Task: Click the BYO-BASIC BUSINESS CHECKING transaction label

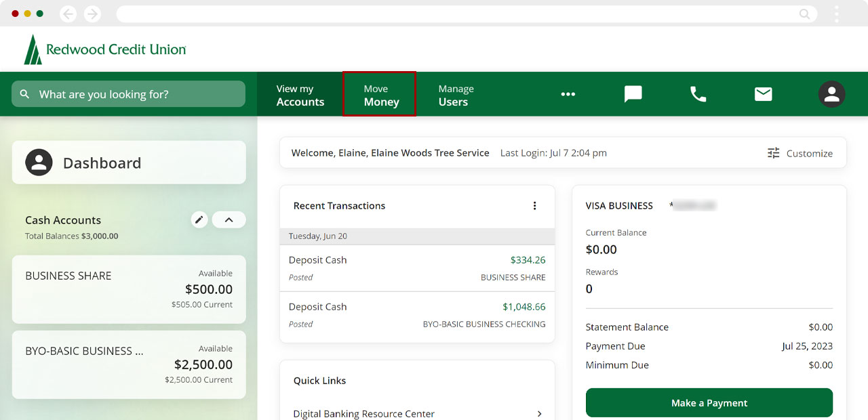Action: 484,324
